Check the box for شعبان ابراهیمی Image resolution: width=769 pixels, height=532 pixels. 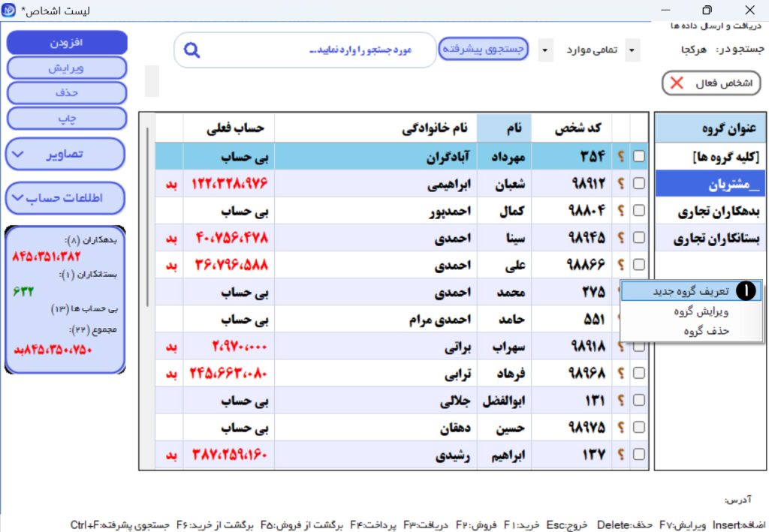[638, 183]
